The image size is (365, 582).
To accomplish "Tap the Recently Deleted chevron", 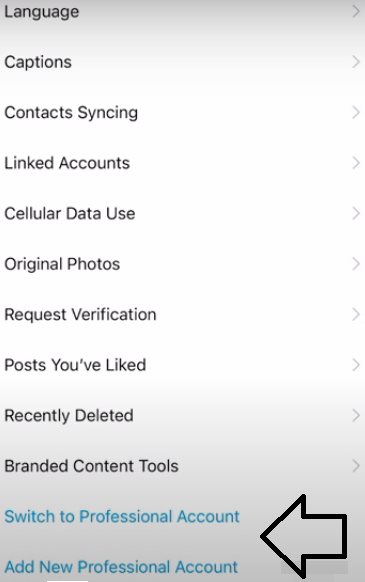I will point(356,415).
